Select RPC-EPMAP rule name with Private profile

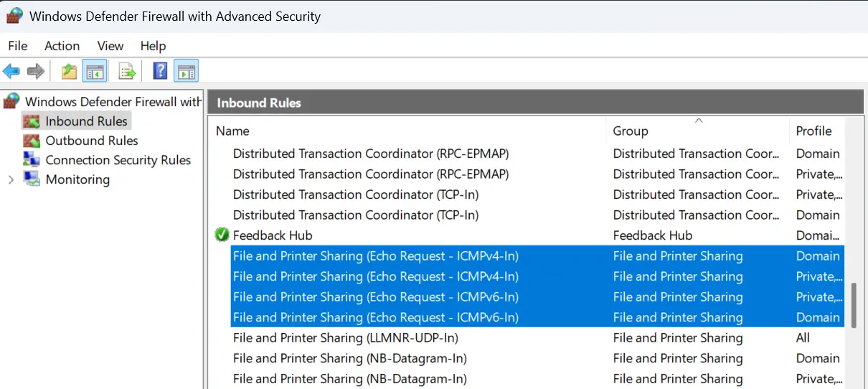point(371,174)
